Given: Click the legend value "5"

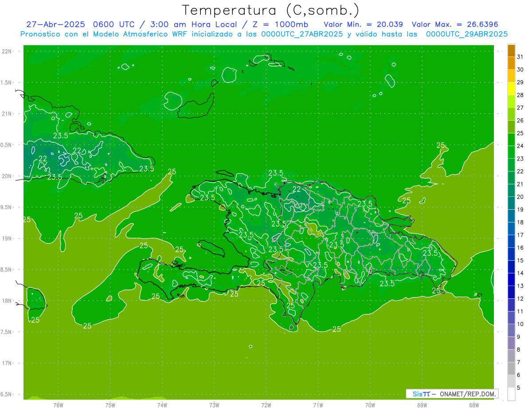Looking at the screenshot, I should [x=519, y=388].
